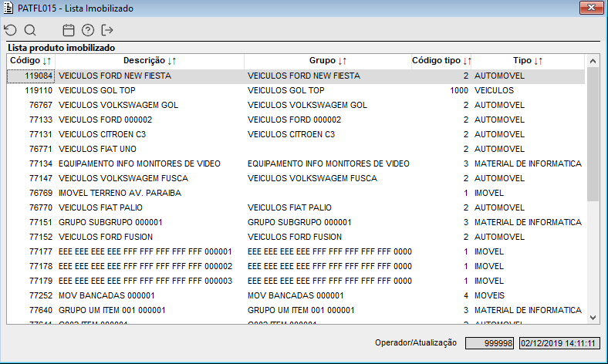
Task: Select description VEICULOS CITROEN C3
Action: [x=102, y=134]
